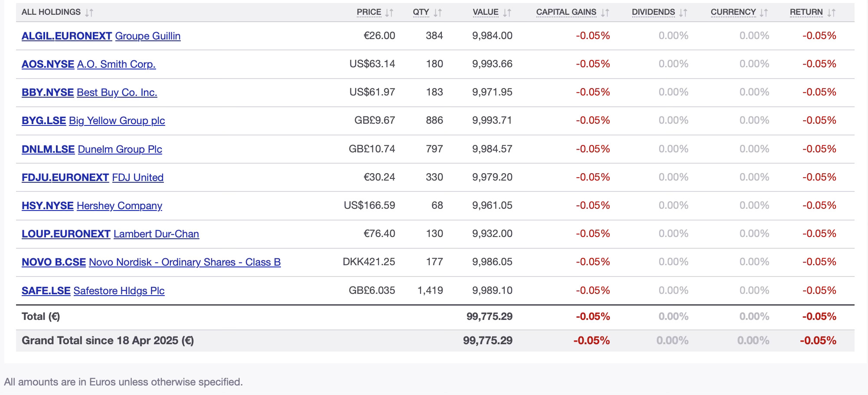868x395 pixels.
Task: Select price DKK421.25 for Novo Nordisk
Action: click(x=369, y=262)
